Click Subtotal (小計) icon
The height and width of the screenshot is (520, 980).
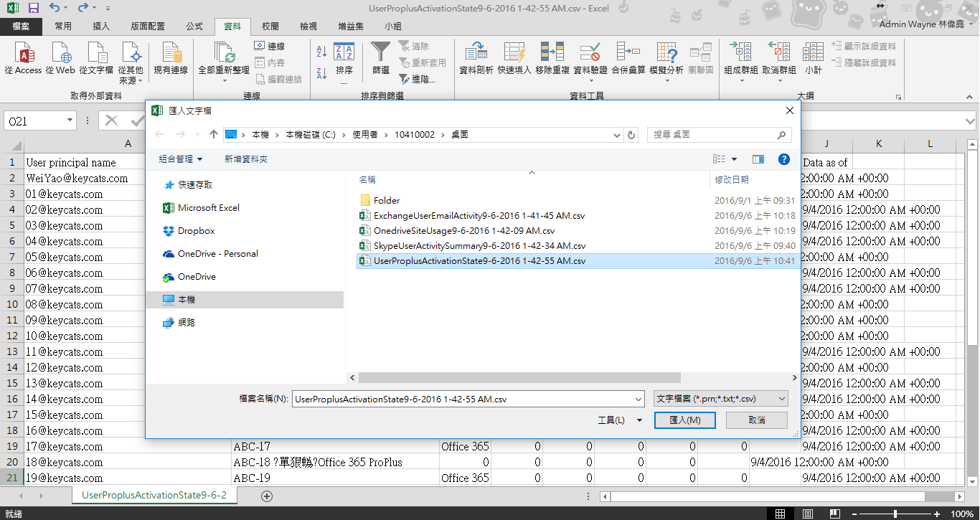pos(813,59)
